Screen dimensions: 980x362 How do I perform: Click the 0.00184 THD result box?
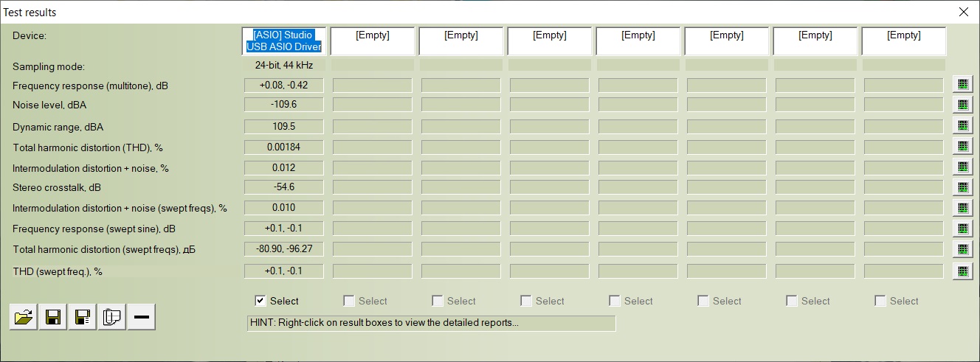coord(284,147)
